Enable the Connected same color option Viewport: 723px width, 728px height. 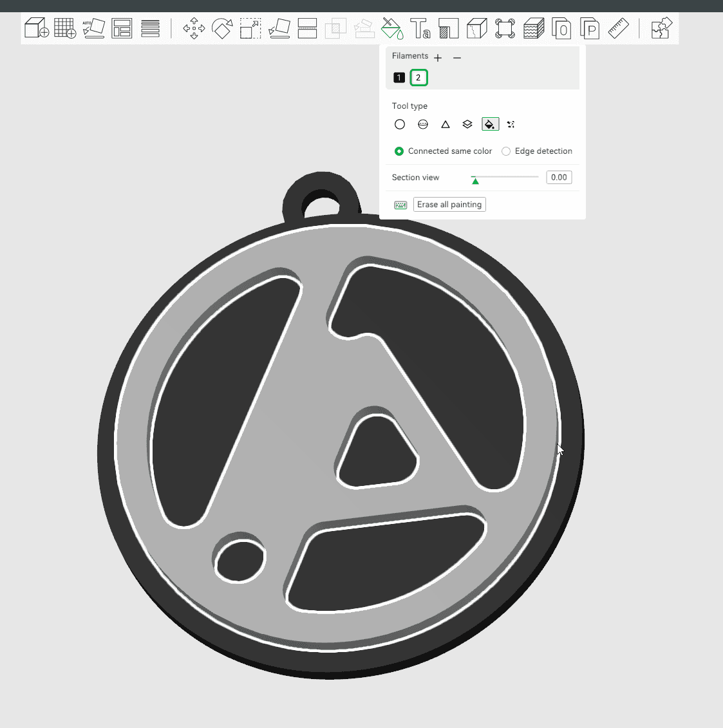(399, 151)
